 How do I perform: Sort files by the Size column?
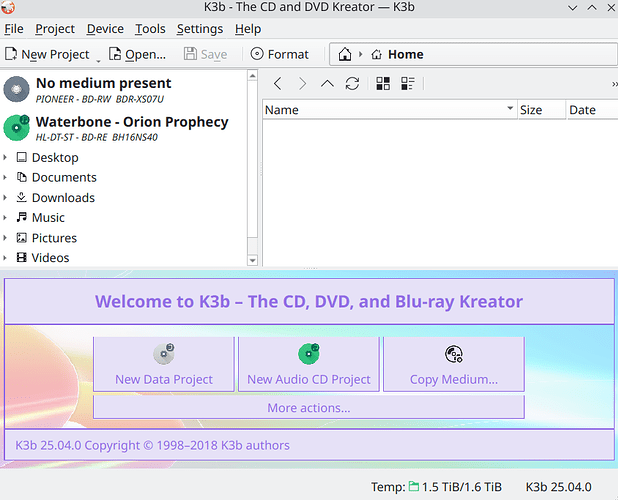tap(541, 110)
